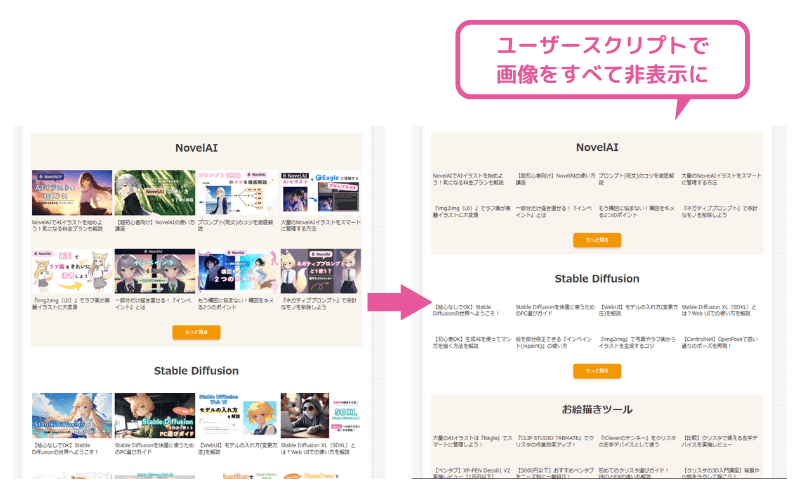Click '【初心者OK】生成AIを使ってマンガを描く' link
The width and height of the screenshot is (800, 500).
tap(472, 342)
